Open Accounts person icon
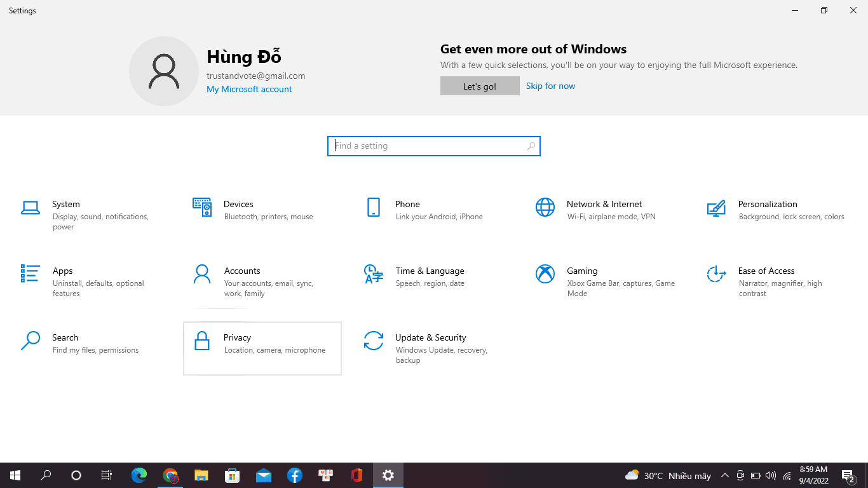Viewport: 868px width, 488px height. tap(202, 274)
